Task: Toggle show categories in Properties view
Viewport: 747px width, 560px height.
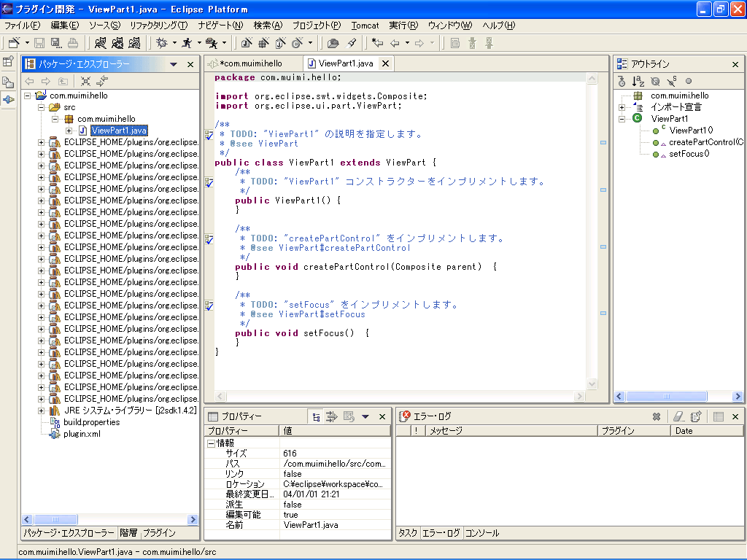Action: [x=316, y=416]
